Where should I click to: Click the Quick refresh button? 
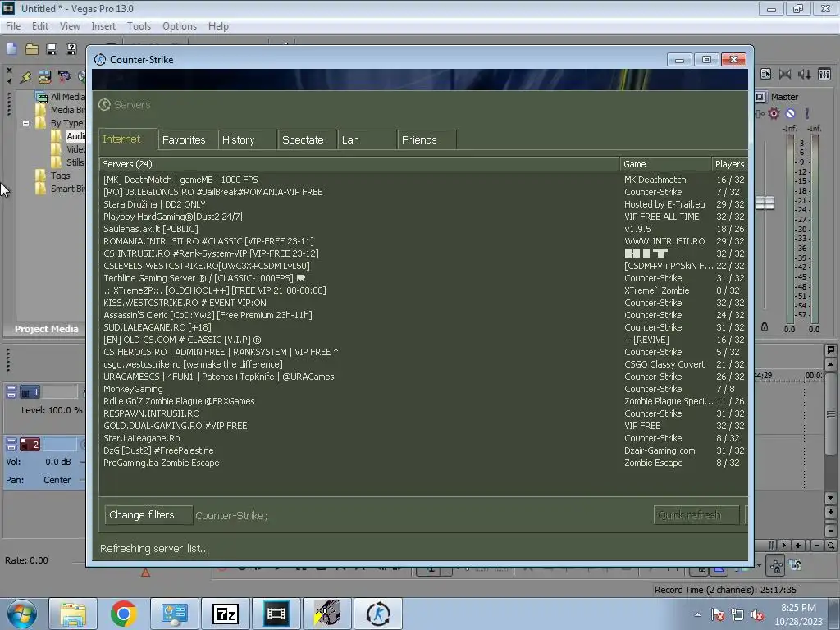click(696, 515)
